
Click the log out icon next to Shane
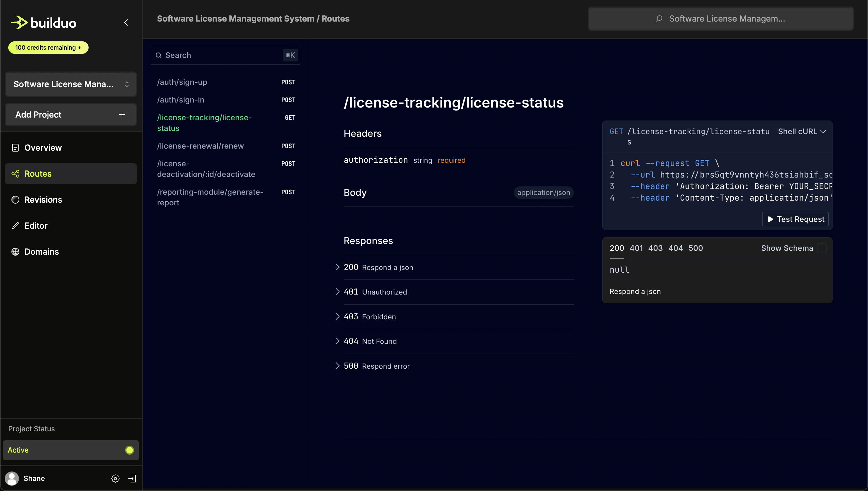[x=132, y=478]
